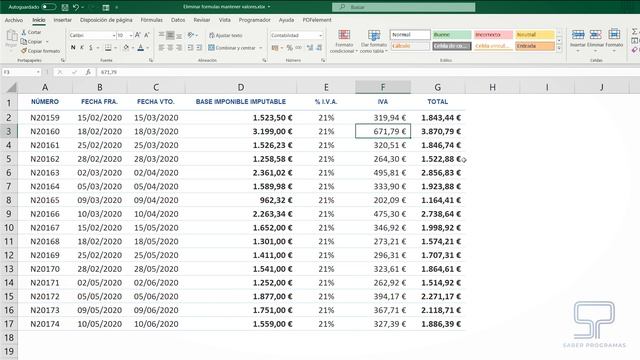Switch to the Fórmulas tab

[x=151, y=20]
